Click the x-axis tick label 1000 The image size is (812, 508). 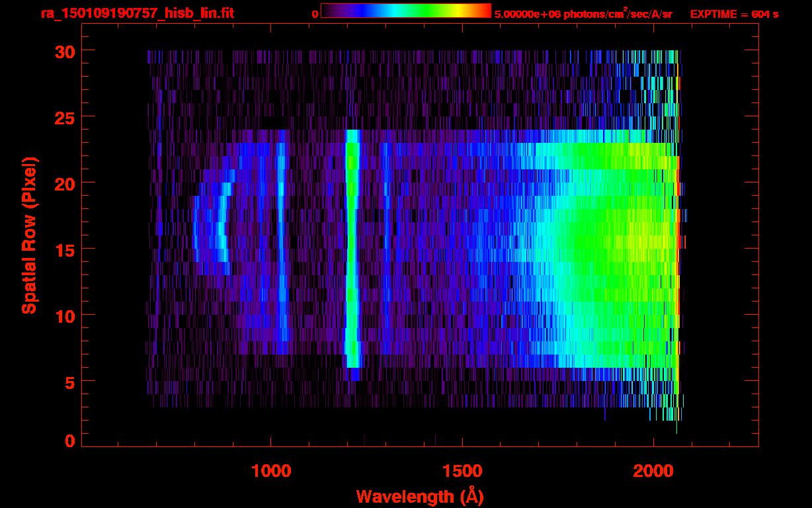270,471
